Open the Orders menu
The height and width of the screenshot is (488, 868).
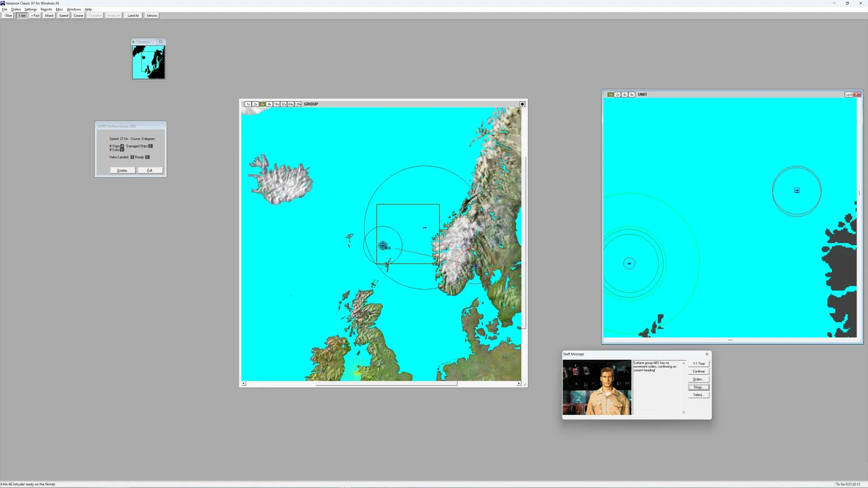point(16,9)
